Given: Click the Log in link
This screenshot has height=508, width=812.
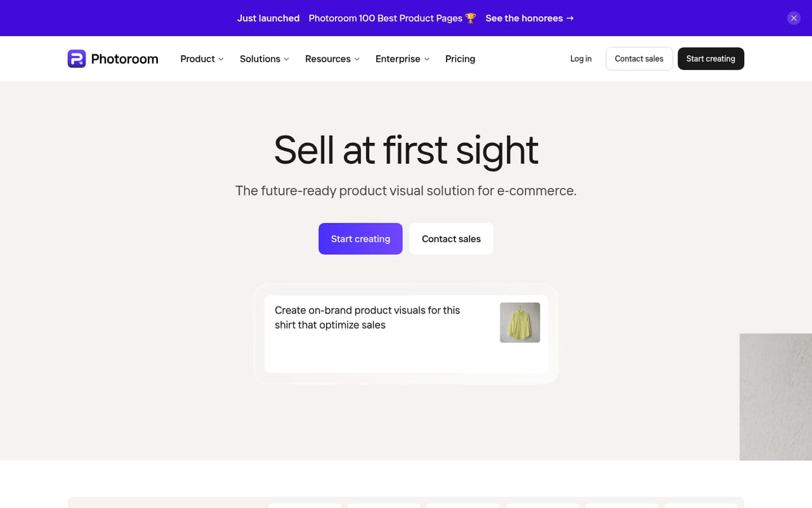Looking at the screenshot, I should point(580,59).
